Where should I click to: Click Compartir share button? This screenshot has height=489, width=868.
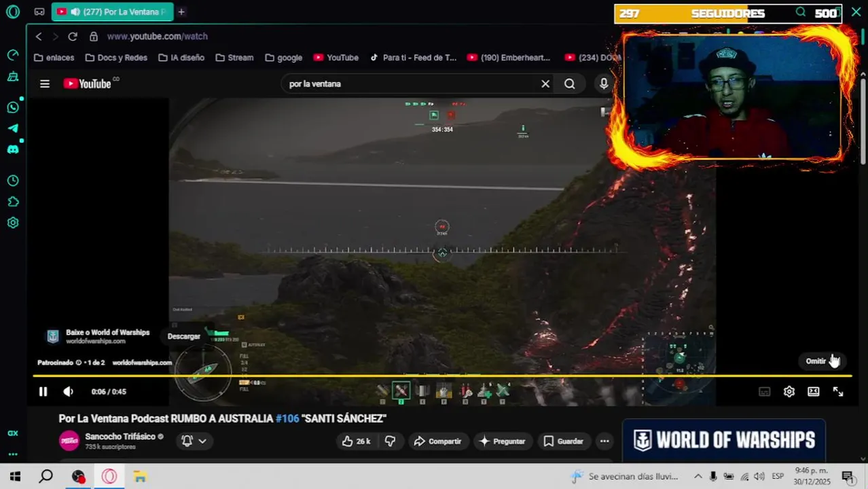(438, 441)
